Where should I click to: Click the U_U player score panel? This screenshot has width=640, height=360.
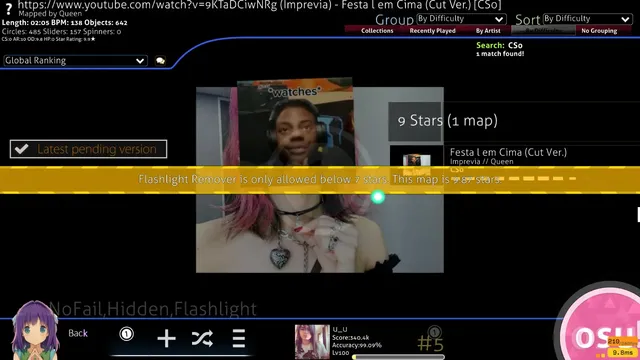coord(369,342)
